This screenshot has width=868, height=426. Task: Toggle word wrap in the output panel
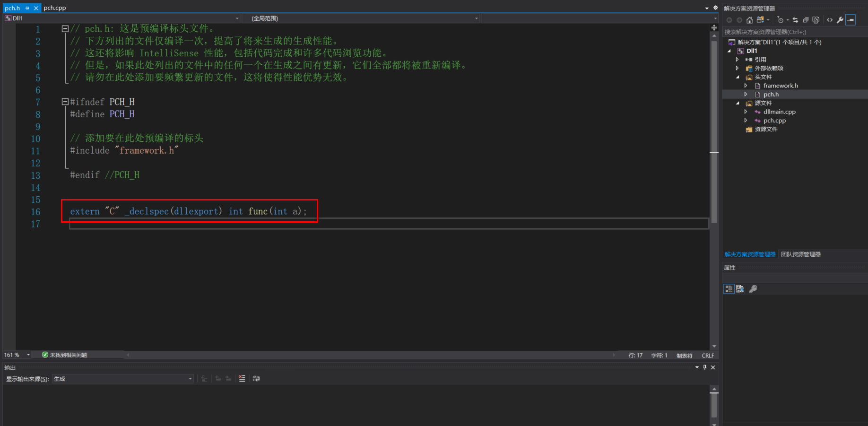[256, 379]
